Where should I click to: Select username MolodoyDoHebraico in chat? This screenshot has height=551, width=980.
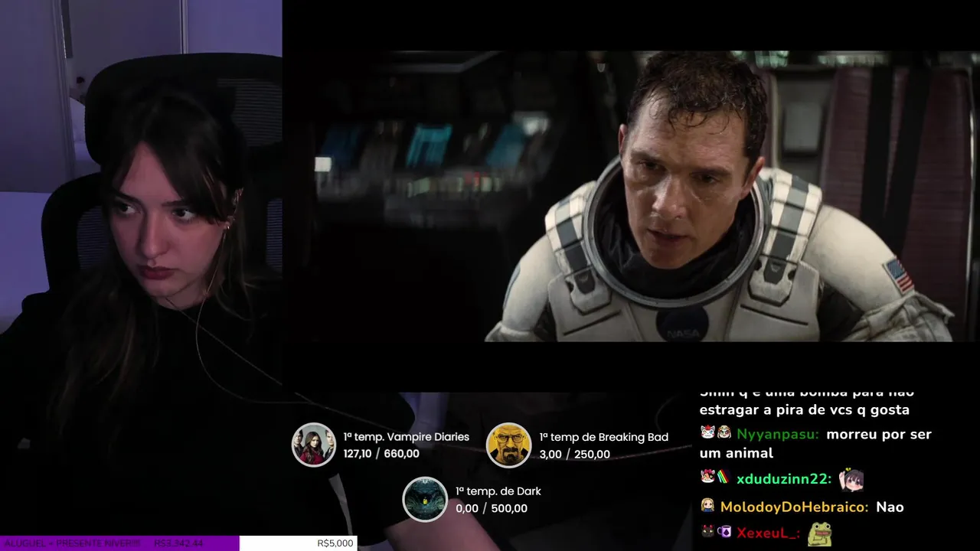[795, 507]
